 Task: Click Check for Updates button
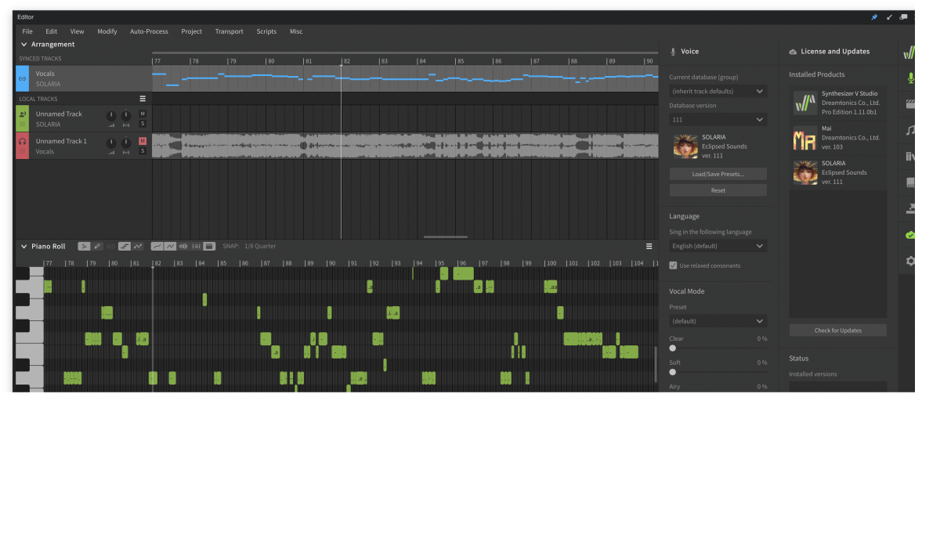click(x=838, y=331)
